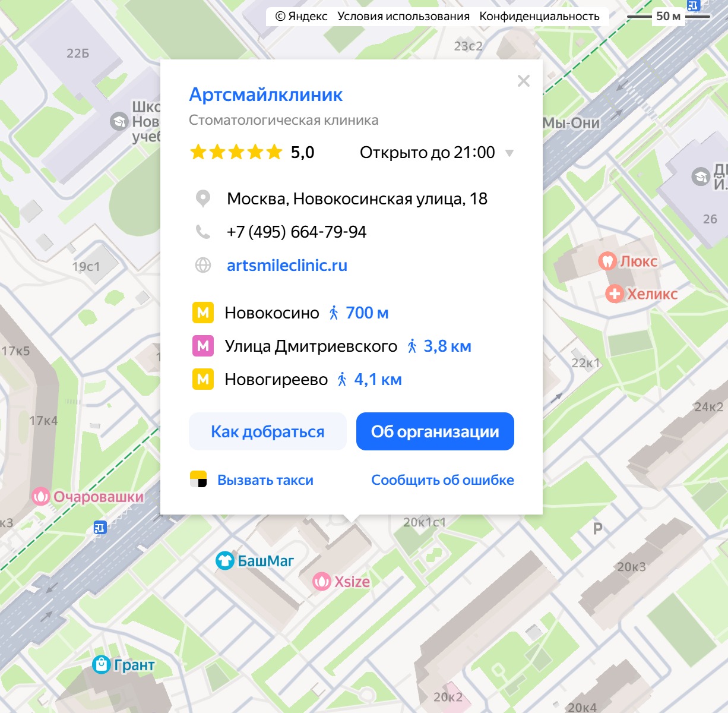Click pedestrian icon next to 3,8 км
Image resolution: width=728 pixels, height=713 pixels.
pyautogui.click(x=412, y=346)
